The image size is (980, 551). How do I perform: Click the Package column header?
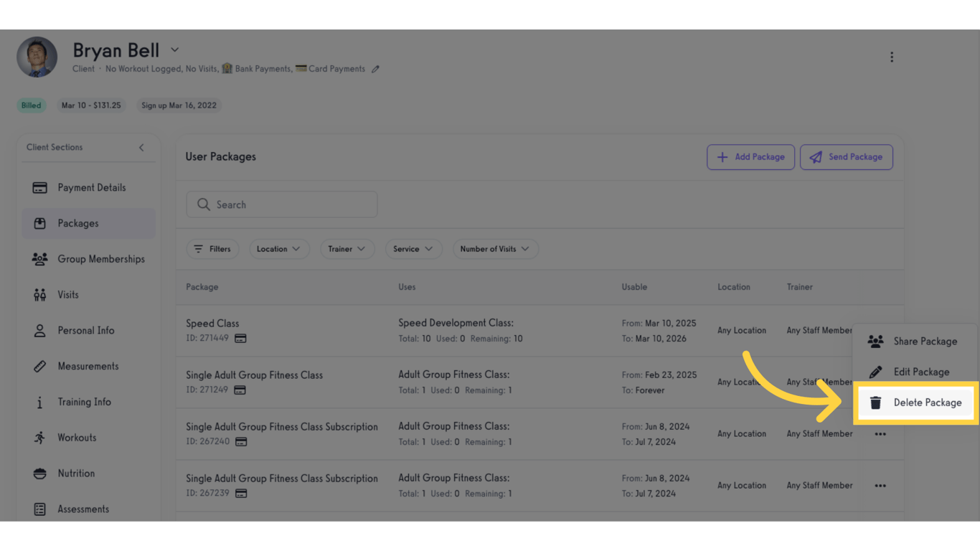(202, 287)
